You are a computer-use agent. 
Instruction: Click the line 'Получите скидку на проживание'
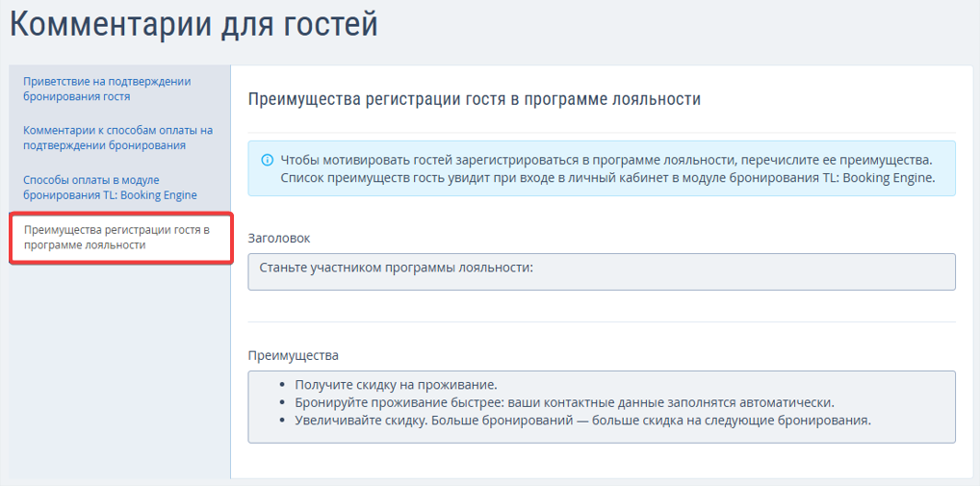click(x=396, y=385)
